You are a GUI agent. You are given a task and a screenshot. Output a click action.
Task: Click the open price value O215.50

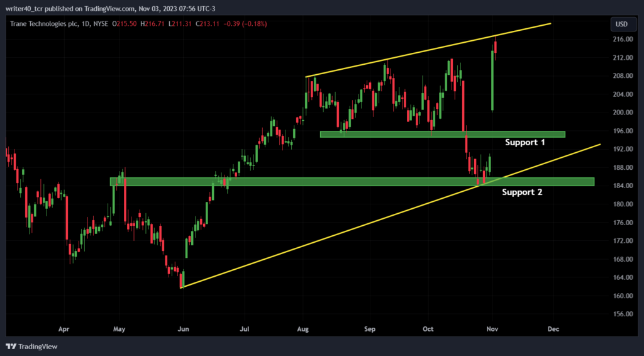pos(125,24)
